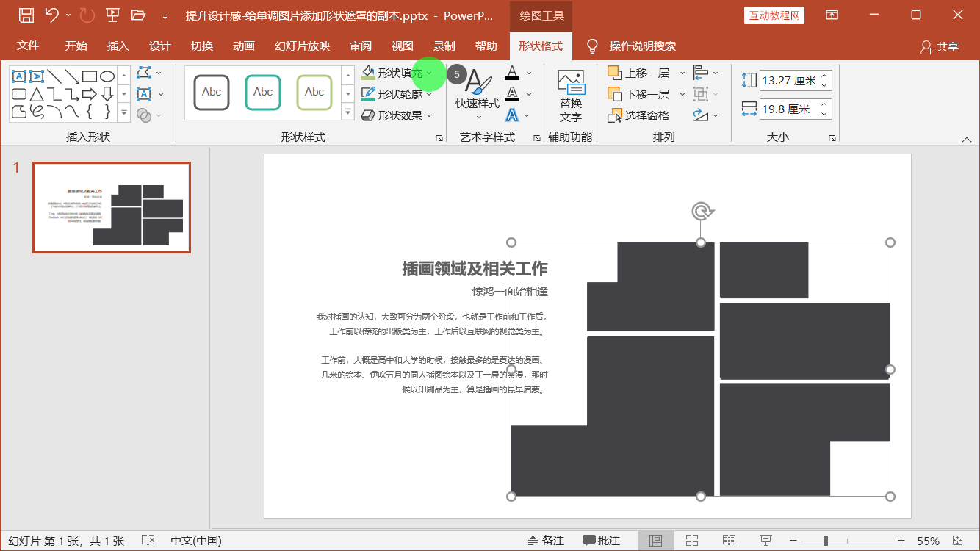Expand the shape styles gallery
The image size is (980, 551).
click(347, 111)
